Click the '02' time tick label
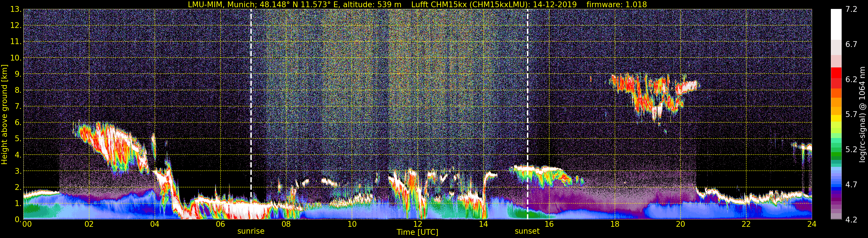This screenshot has width=868, height=238. coord(89,224)
